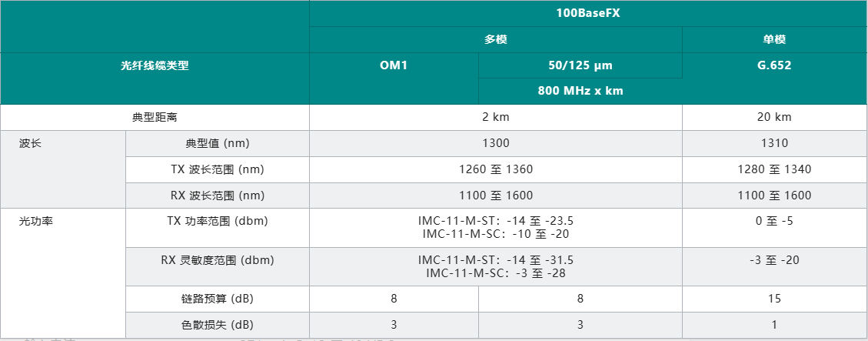Select the 50/125 µm header cell

coord(580,65)
